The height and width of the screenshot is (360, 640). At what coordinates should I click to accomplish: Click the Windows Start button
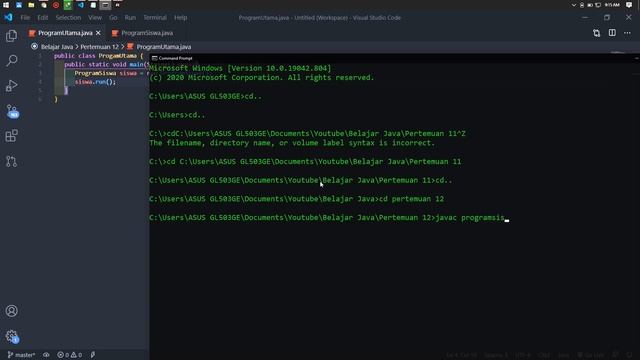(6, 5)
